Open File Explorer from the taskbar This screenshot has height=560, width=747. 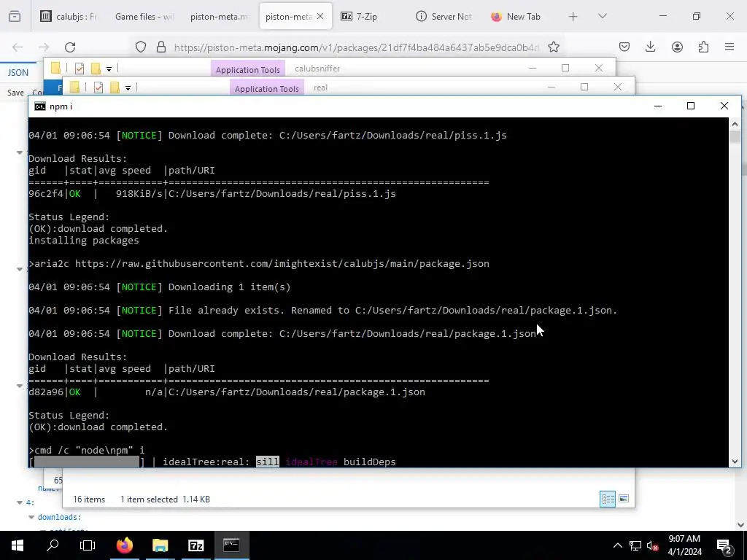point(160,545)
